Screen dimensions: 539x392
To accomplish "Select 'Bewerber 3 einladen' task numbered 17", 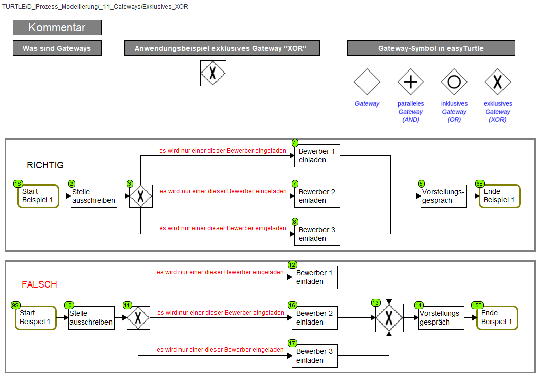I will pos(314,356).
